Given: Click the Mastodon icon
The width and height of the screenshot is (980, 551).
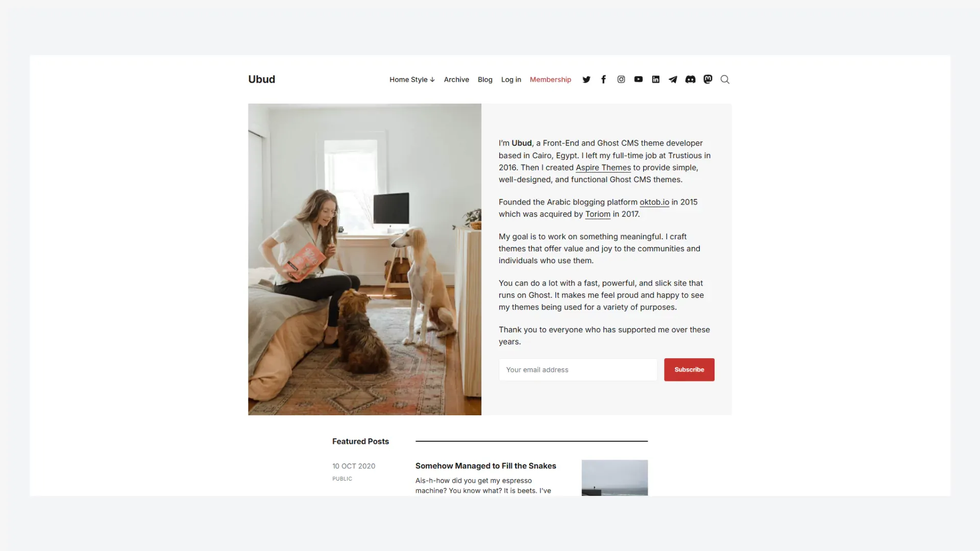Looking at the screenshot, I should pyautogui.click(x=707, y=80).
